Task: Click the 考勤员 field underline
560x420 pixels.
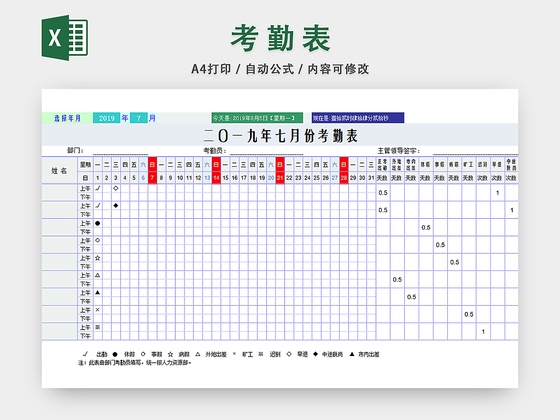Action: (266, 154)
